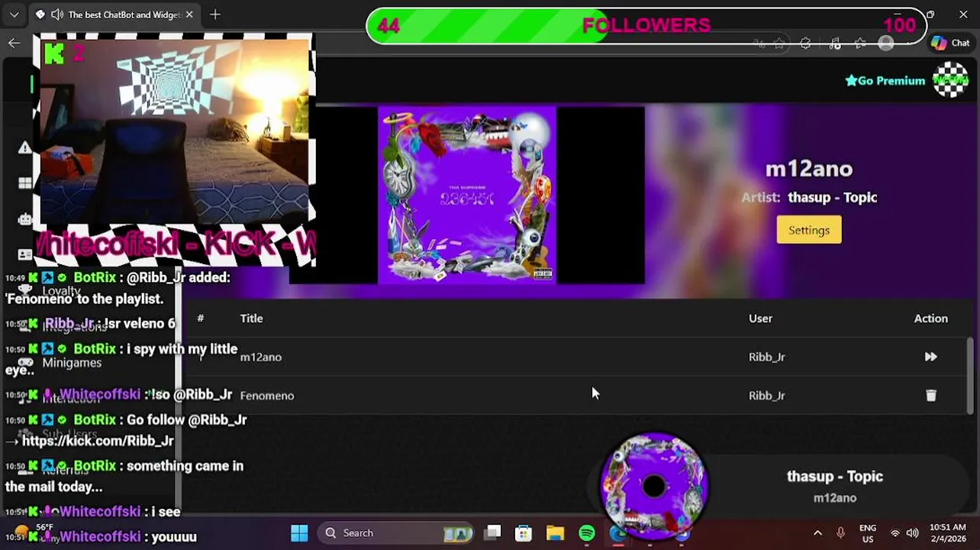
Task: Open the Wi-Fi network tray icon
Action: click(x=895, y=533)
